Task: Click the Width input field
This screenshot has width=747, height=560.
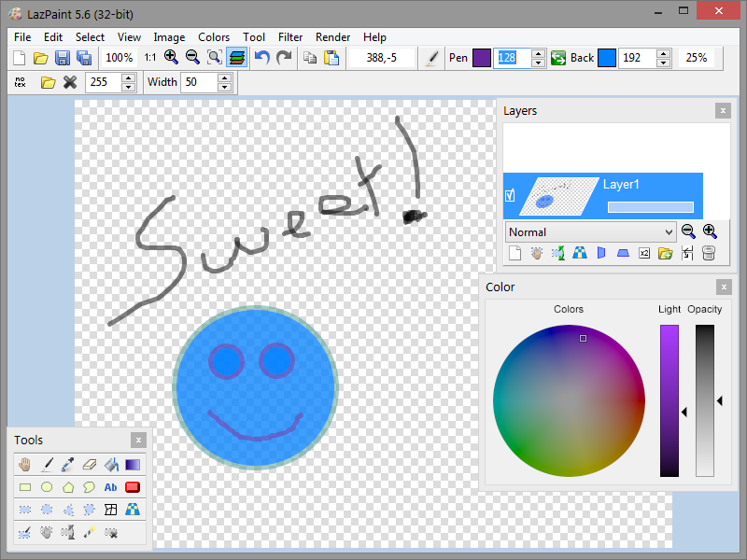Action: point(198,82)
